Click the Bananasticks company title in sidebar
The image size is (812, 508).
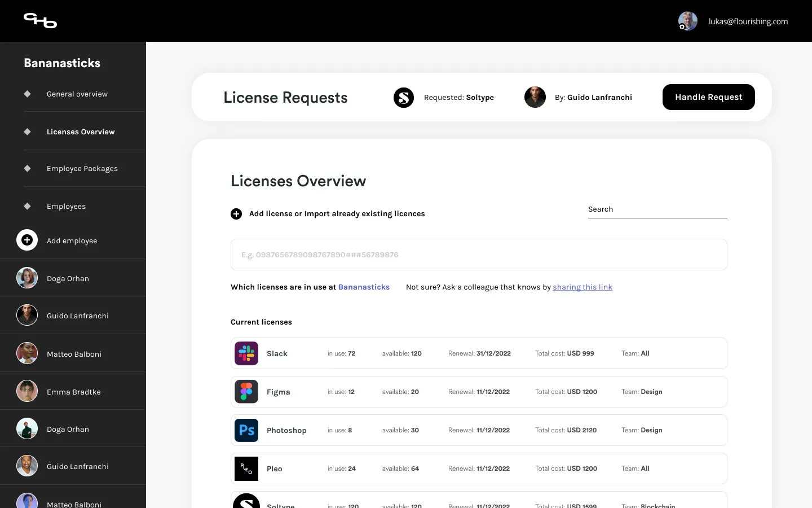click(62, 63)
